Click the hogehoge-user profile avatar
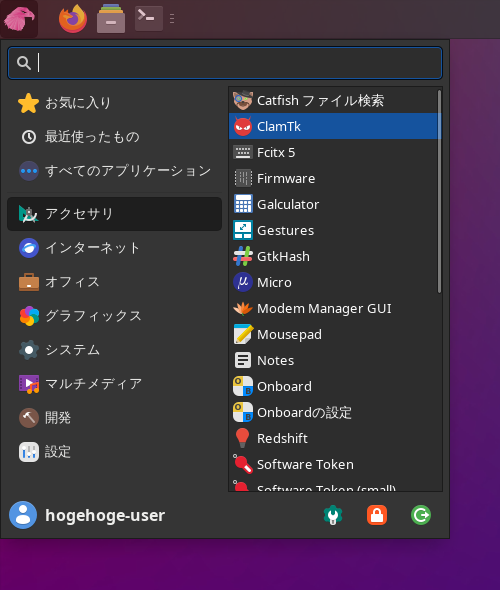500x590 pixels. click(x=23, y=515)
